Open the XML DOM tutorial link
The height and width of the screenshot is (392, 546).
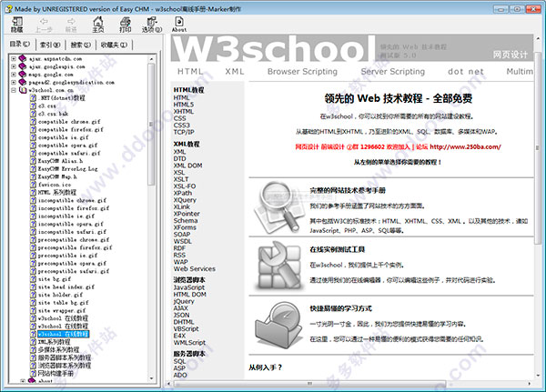[187, 166]
